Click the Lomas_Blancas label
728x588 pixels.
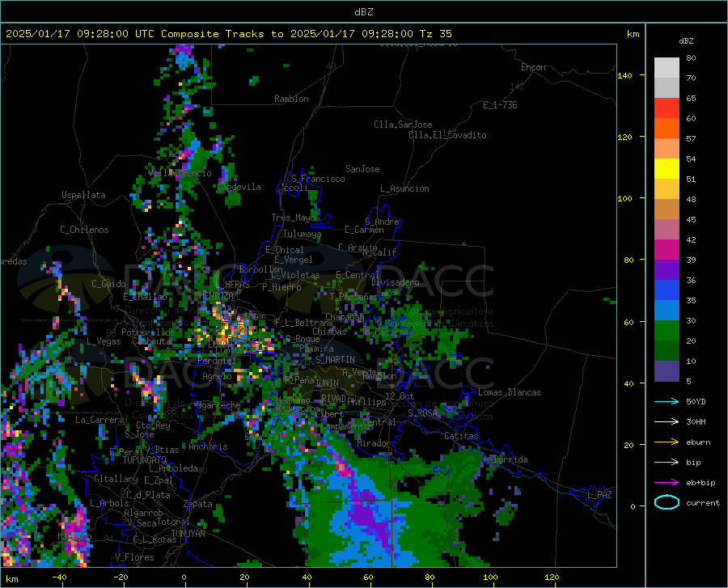pyautogui.click(x=510, y=392)
